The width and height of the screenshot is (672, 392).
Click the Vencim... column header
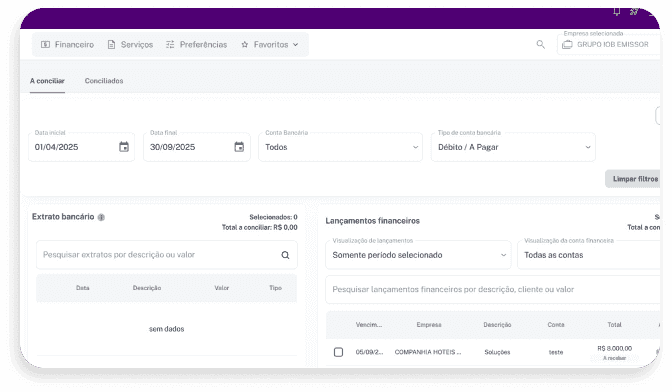tap(369, 325)
